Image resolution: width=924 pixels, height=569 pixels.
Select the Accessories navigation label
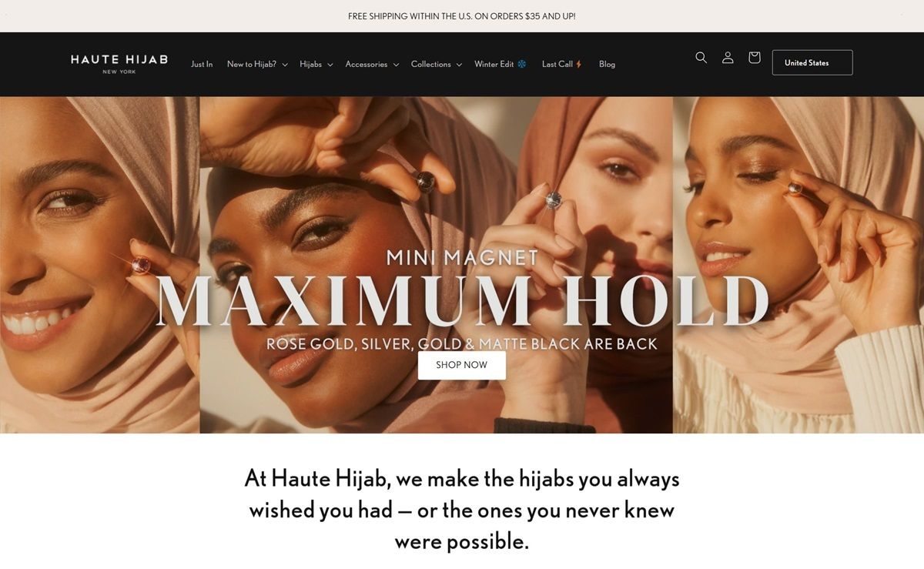click(367, 64)
